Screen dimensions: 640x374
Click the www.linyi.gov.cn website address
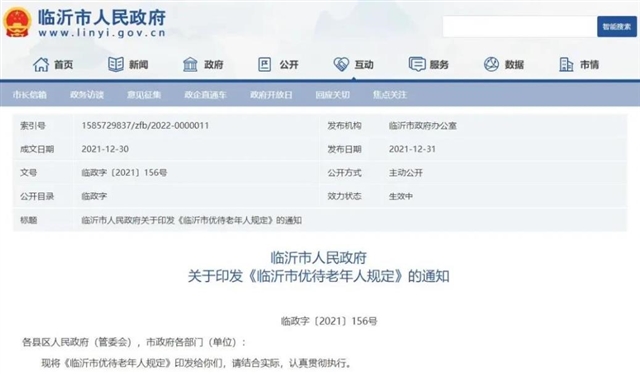[102, 33]
